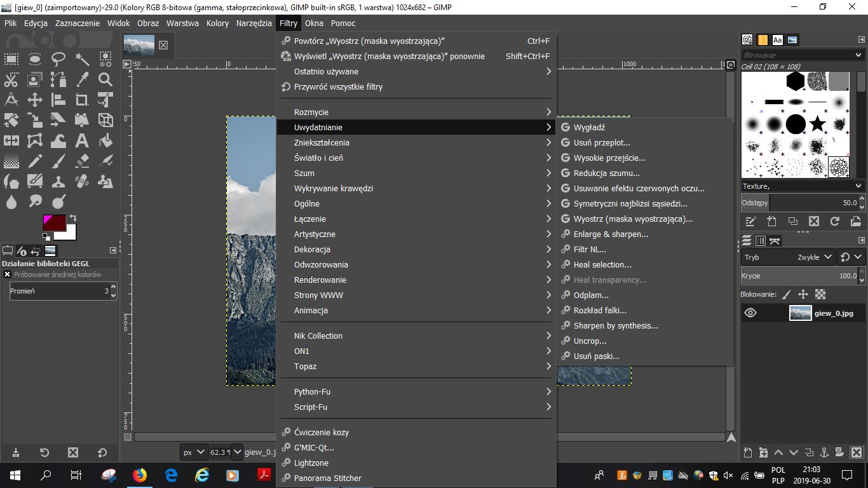Expand the Texture brush tag dropdown
Viewport: 868px width, 488px height.
click(858, 186)
